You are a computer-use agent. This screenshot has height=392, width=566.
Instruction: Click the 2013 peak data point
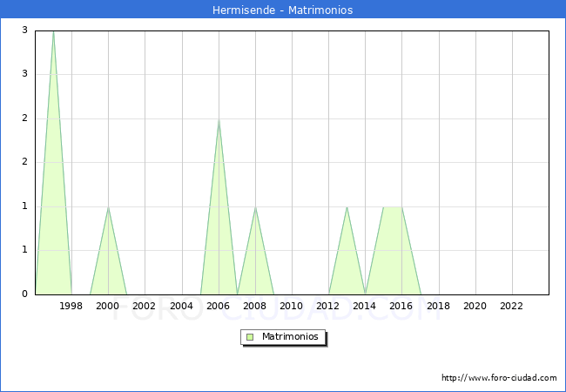tap(347, 207)
